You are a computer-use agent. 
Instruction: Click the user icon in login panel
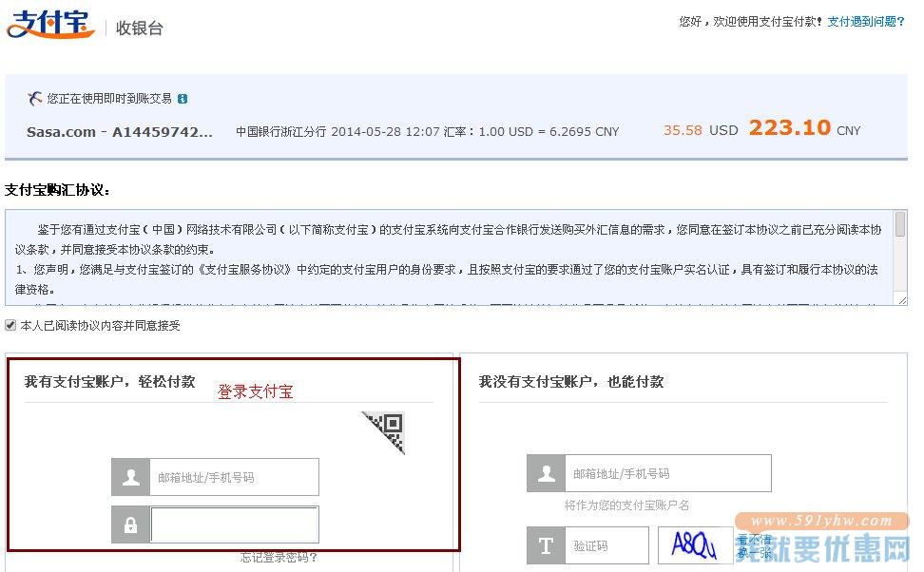click(x=131, y=477)
